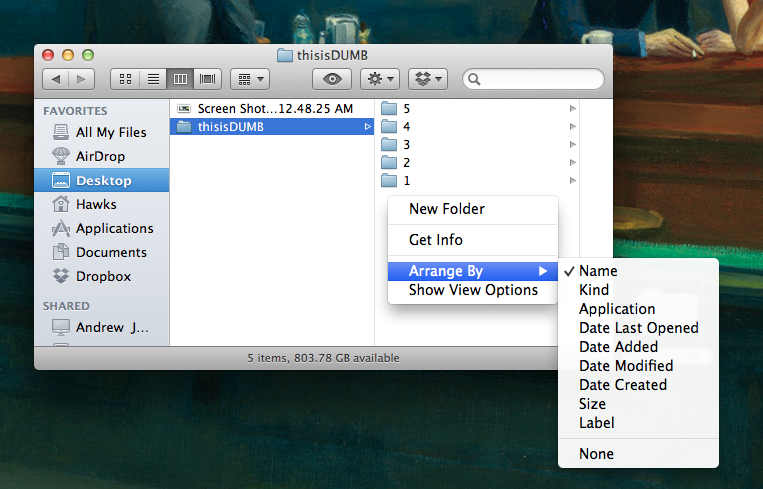Go forward with the right arrow button
The image size is (763, 489).
(x=81, y=79)
